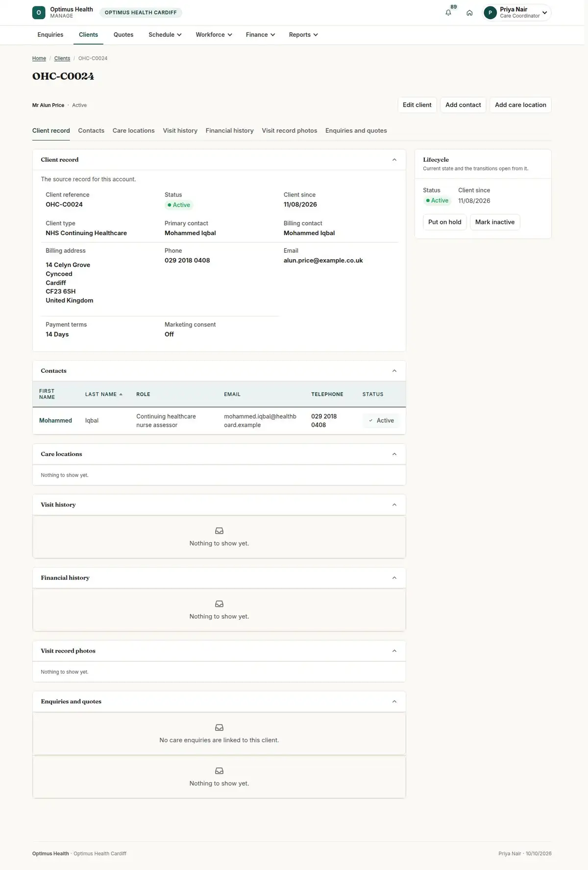This screenshot has height=870, width=588.
Task: Click the Optimus Health Cardiff branch badge
Action: [x=141, y=13]
